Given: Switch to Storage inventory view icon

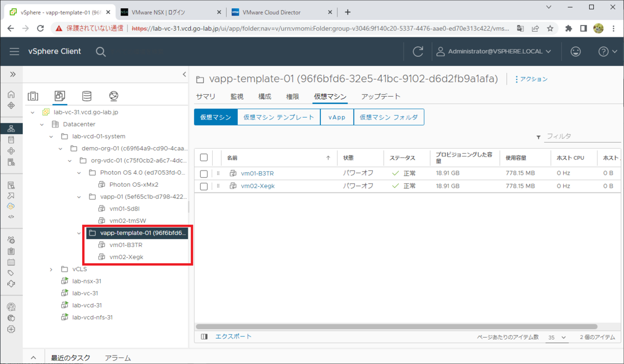Looking at the screenshot, I should pos(87,96).
